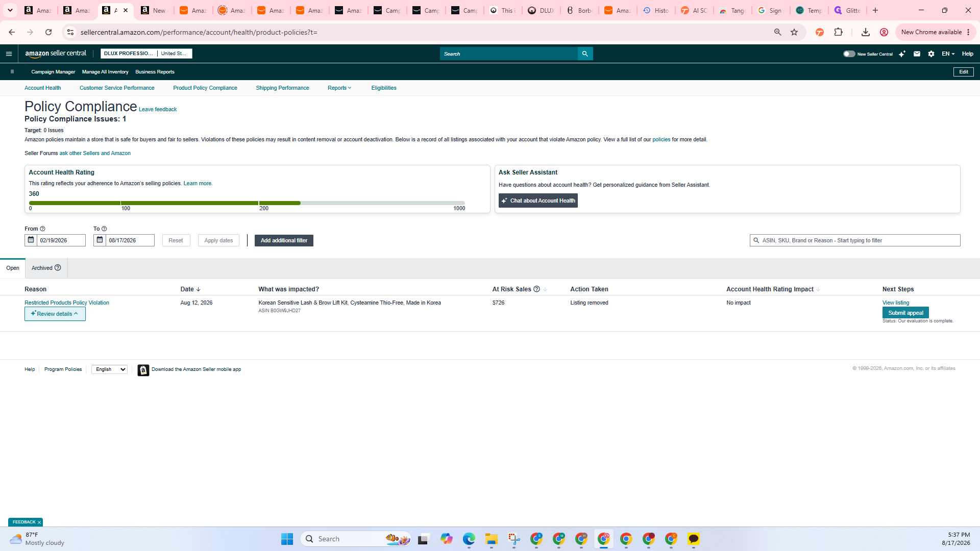Collapse the Review details expander
Image resolution: width=980 pixels, height=551 pixels.
[55, 314]
